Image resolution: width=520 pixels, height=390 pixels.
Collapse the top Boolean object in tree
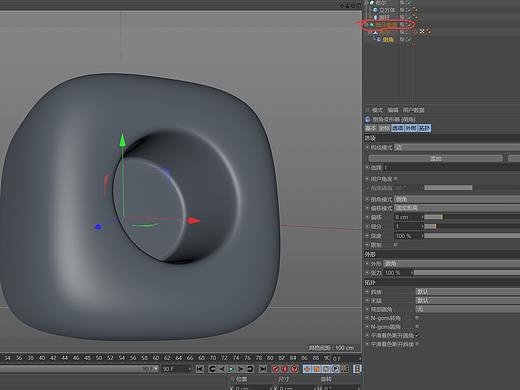click(367, 3)
